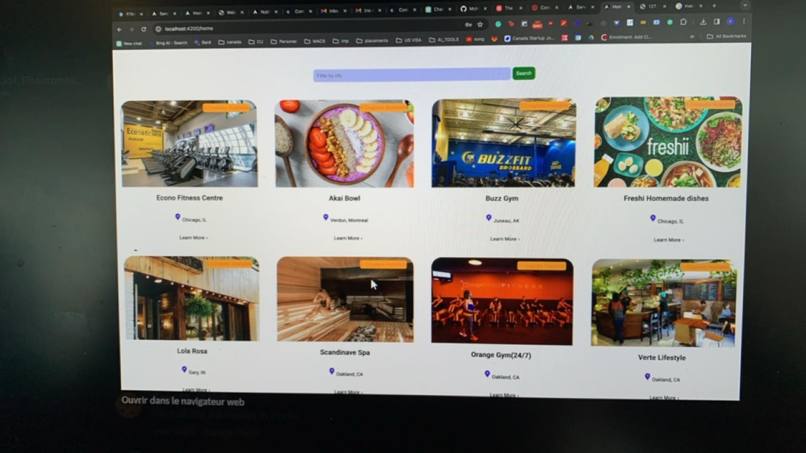Click the map pin icon under Akai Bowl
Screen dimensions: 806x453
click(325, 218)
